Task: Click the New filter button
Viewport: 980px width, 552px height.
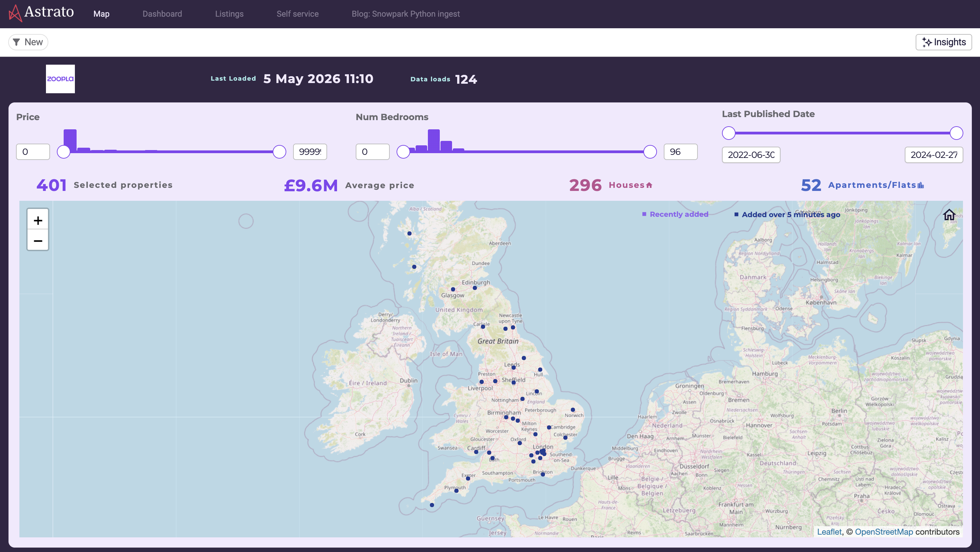Action: [28, 42]
